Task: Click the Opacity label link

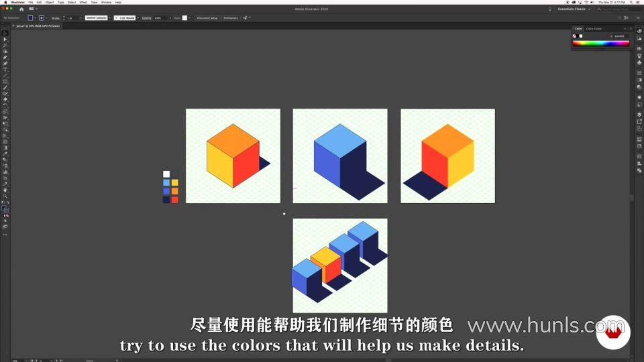Action: [147, 18]
